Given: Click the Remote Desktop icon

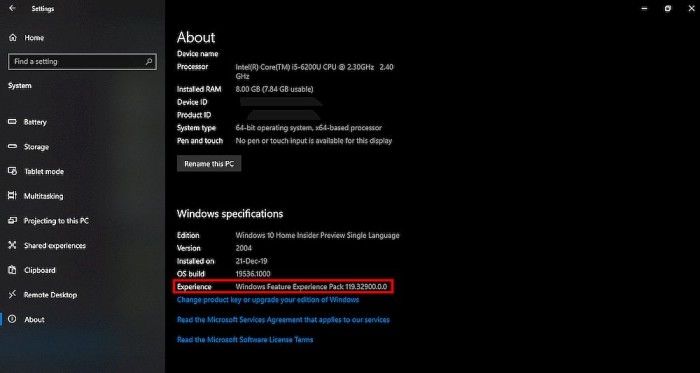Looking at the screenshot, I should click(x=12, y=294).
